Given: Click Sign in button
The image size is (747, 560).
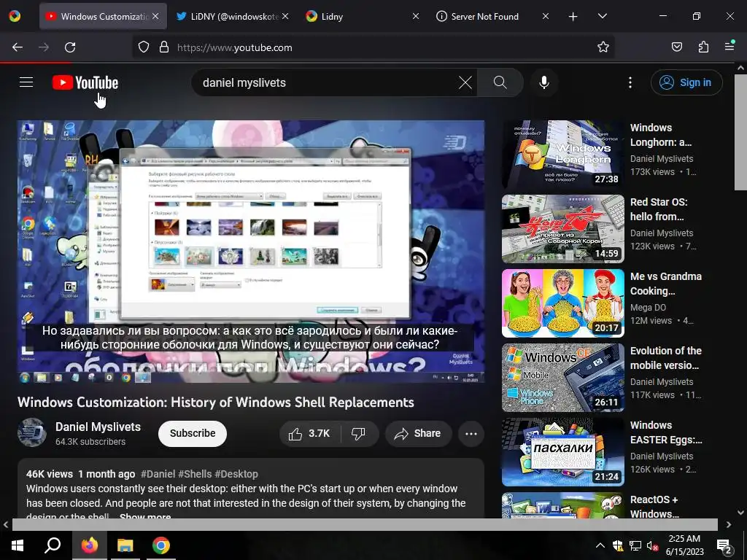Looking at the screenshot, I should (686, 82).
